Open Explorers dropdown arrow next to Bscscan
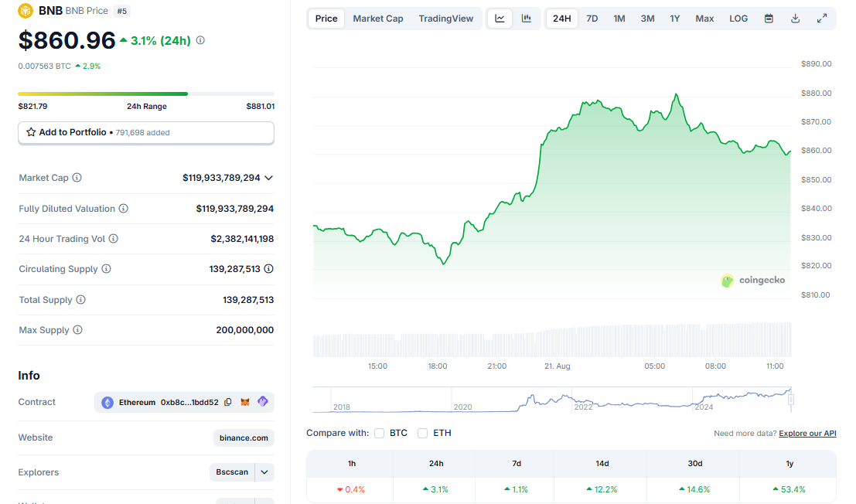The image size is (856, 504). 264,472
